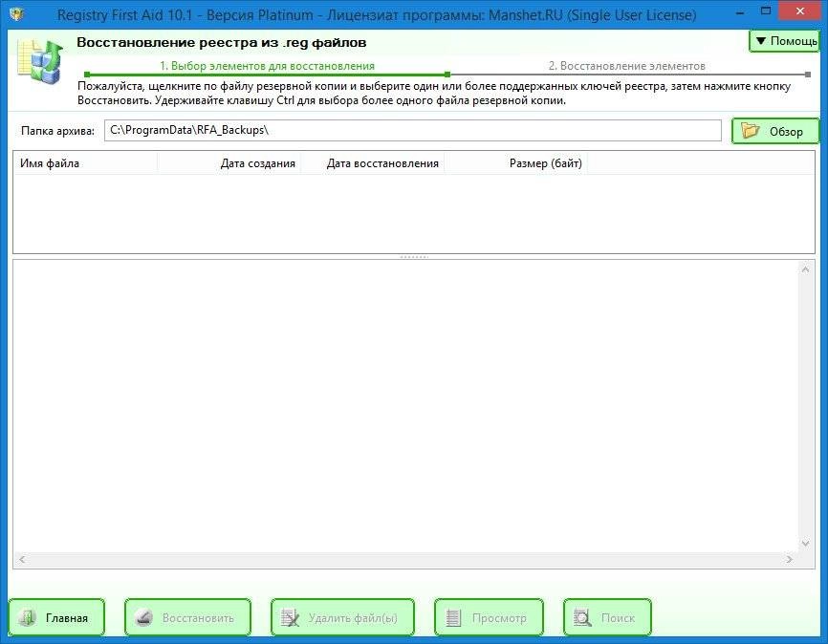Open the Помощь dropdown menu
Screen dimensions: 828x644
tap(784, 41)
